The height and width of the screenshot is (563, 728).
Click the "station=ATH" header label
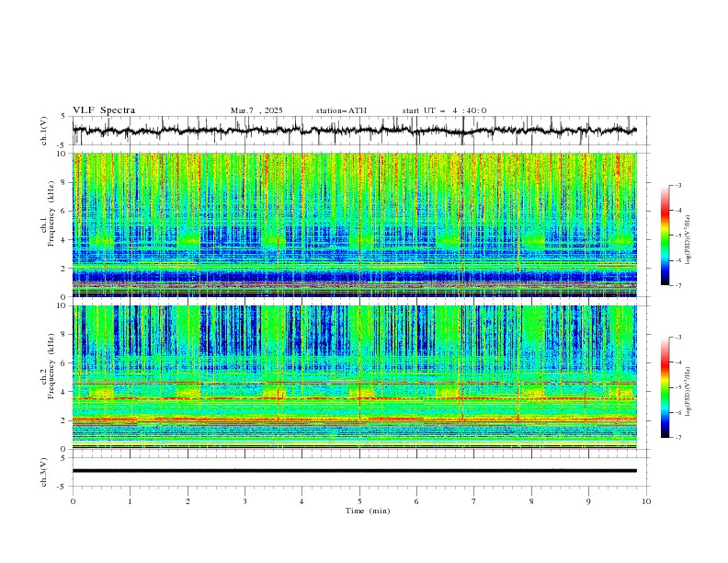click(341, 110)
